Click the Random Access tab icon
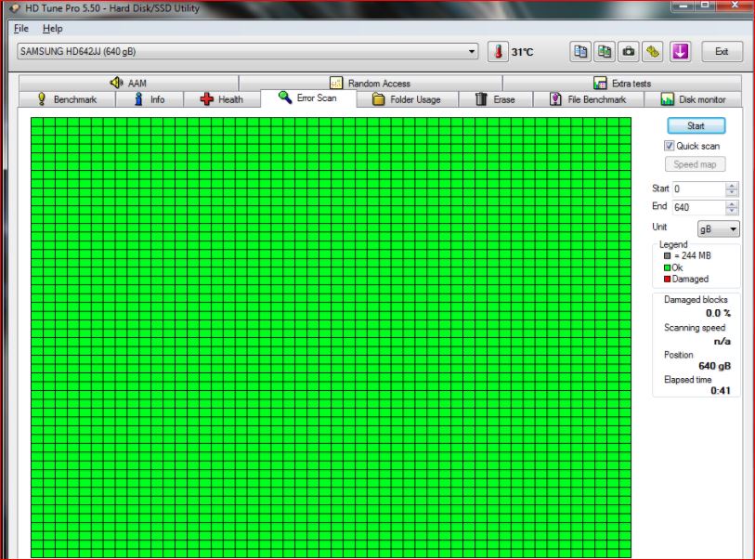The height and width of the screenshot is (560, 755). click(336, 84)
